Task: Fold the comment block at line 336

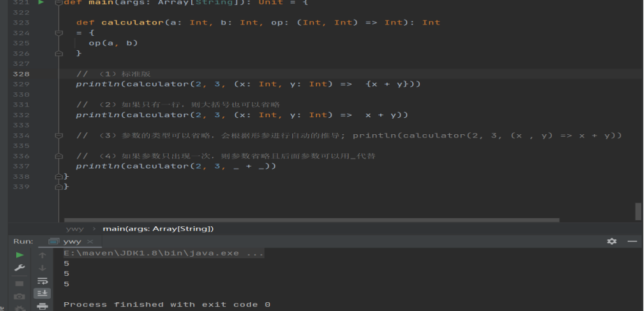Action: click(59, 156)
